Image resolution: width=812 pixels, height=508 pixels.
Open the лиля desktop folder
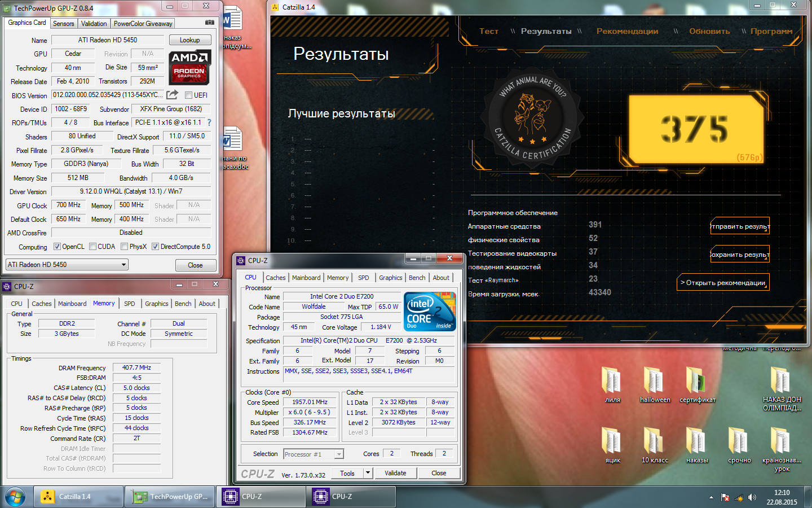(x=612, y=384)
